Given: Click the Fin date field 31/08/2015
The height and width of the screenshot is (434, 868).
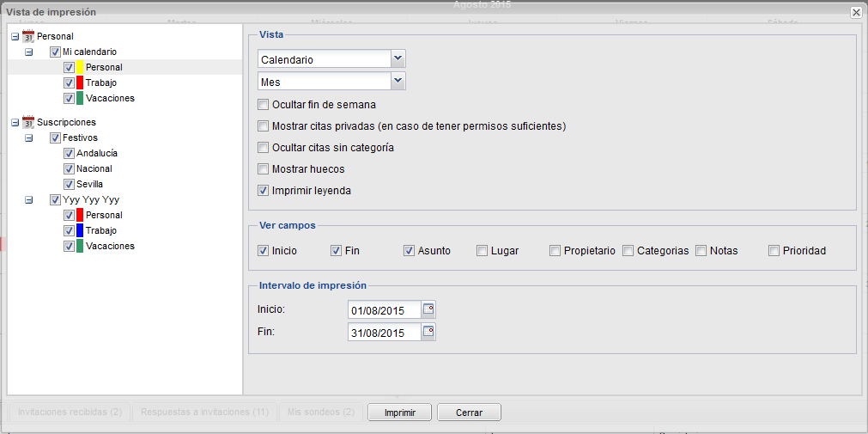Looking at the screenshot, I should click(x=384, y=333).
